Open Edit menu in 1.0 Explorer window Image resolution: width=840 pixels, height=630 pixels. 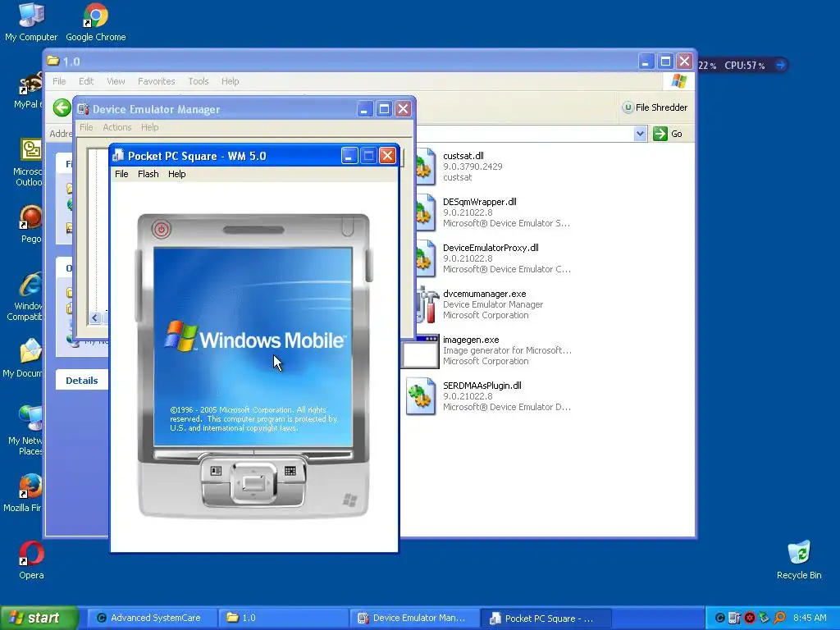(x=86, y=81)
